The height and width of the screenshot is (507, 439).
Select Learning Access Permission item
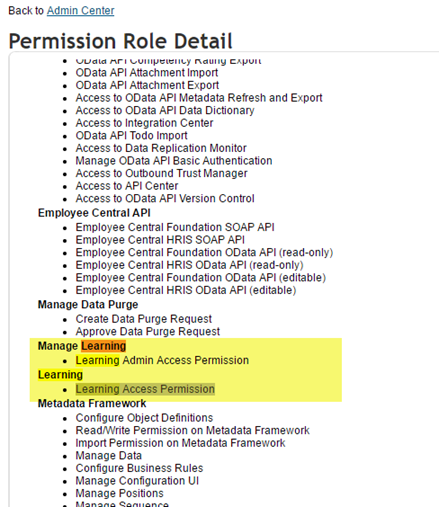pyautogui.click(x=145, y=389)
